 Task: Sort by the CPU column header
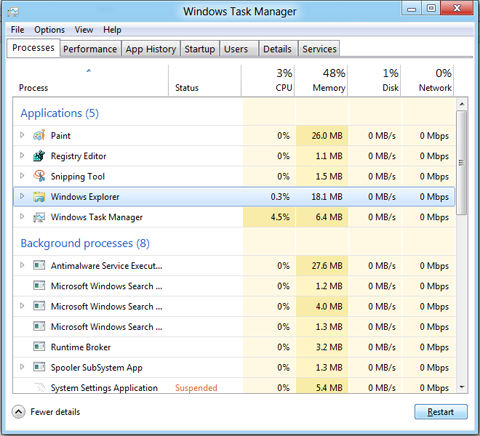[x=268, y=81]
